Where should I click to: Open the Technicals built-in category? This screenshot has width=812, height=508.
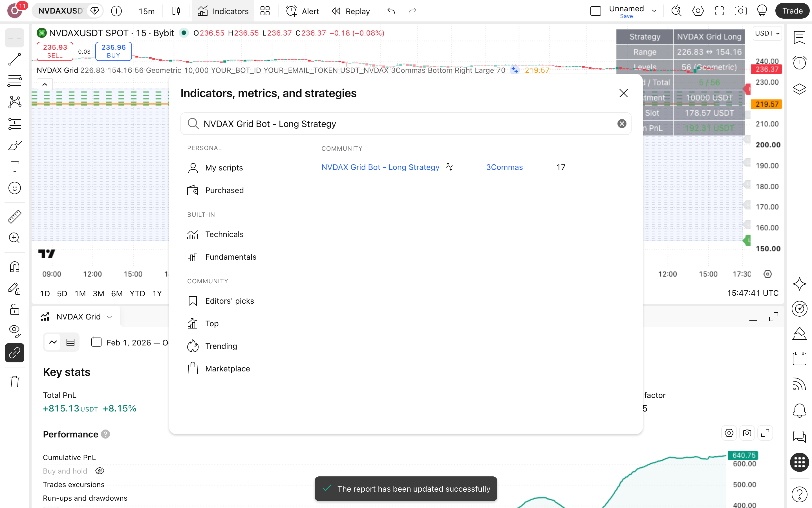point(215,234)
